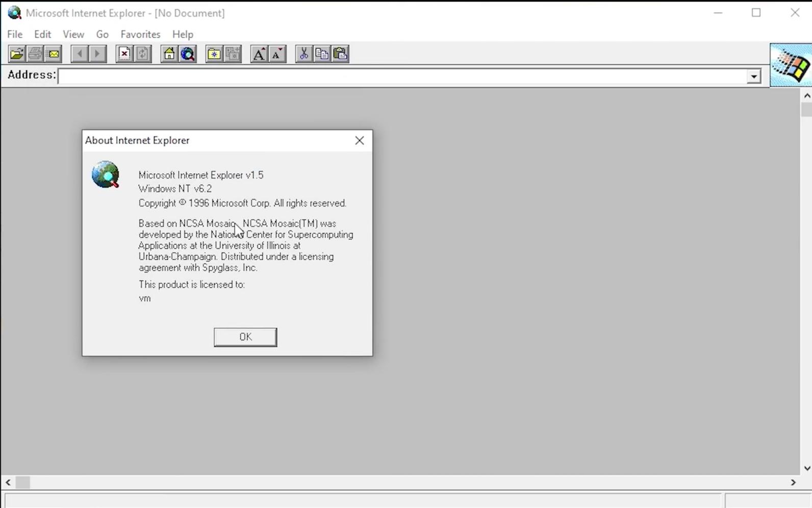Click OK in the About dialog
Screen dimensions: 812x508
[x=245, y=337]
